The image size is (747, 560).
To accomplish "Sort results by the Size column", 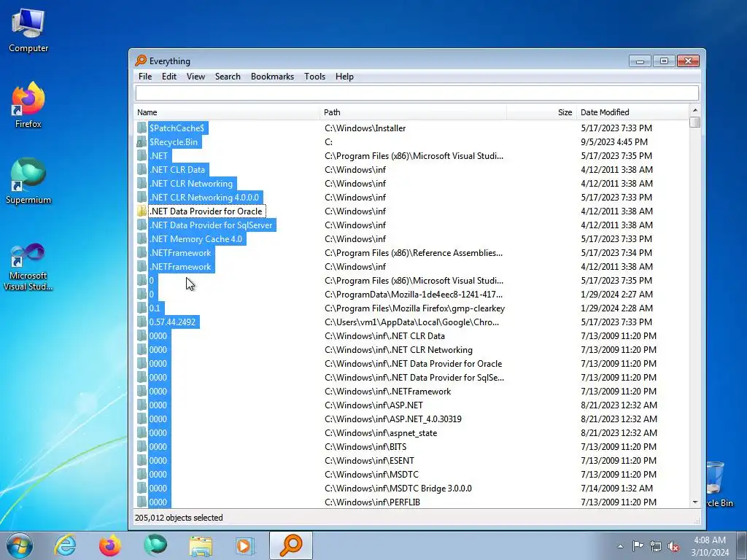I will pos(542,112).
